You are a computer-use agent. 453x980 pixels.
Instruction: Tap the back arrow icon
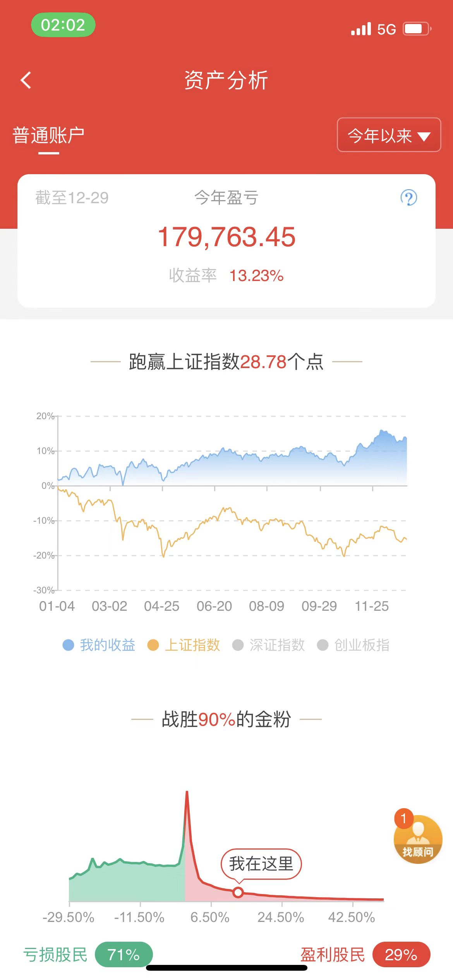[26, 80]
